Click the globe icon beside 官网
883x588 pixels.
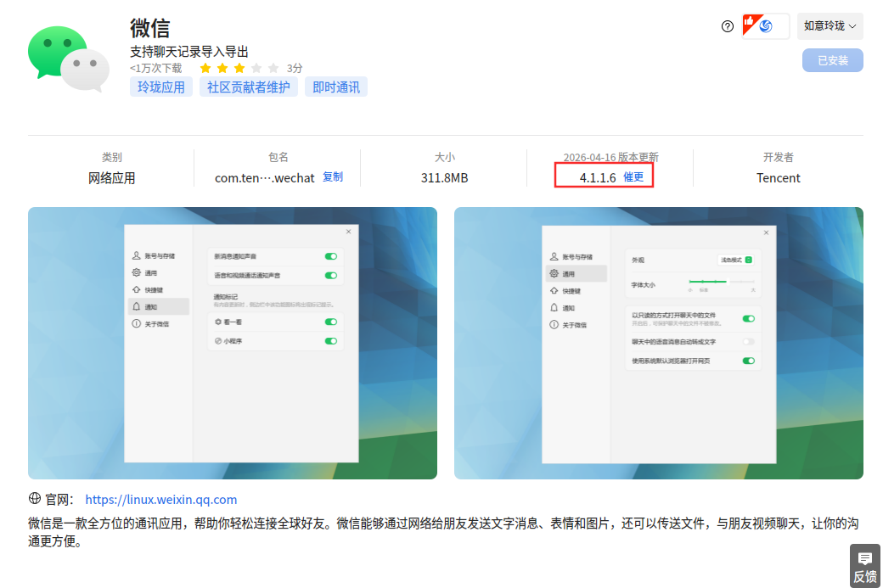(x=34, y=499)
